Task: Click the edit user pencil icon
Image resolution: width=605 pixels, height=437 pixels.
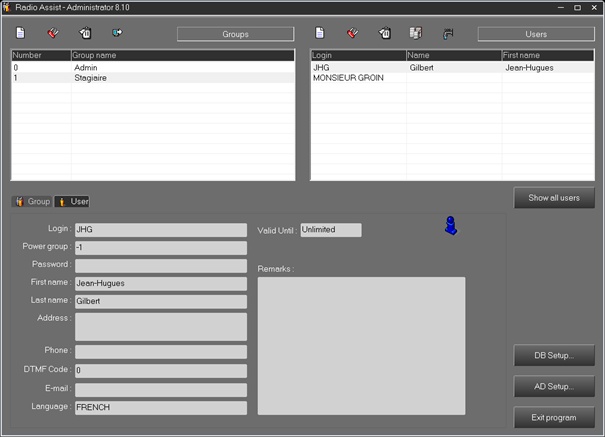Action: (x=352, y=33)
